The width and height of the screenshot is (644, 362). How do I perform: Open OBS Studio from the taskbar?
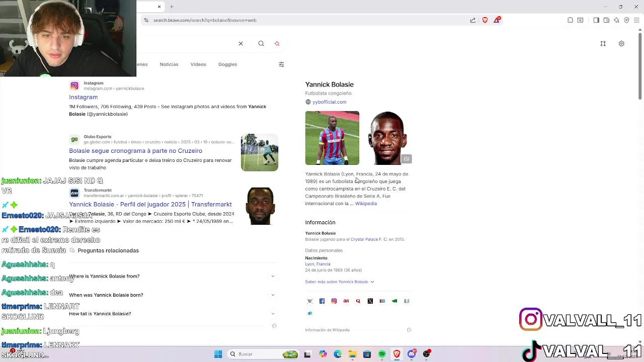coord(427,354)
